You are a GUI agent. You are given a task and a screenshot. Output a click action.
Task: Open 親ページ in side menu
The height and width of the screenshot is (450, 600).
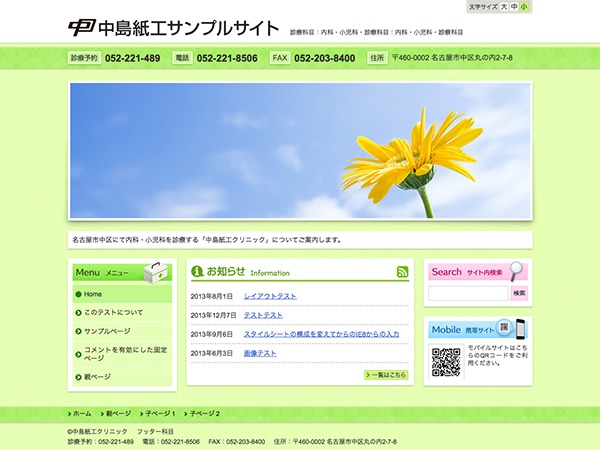pos(122,377)
